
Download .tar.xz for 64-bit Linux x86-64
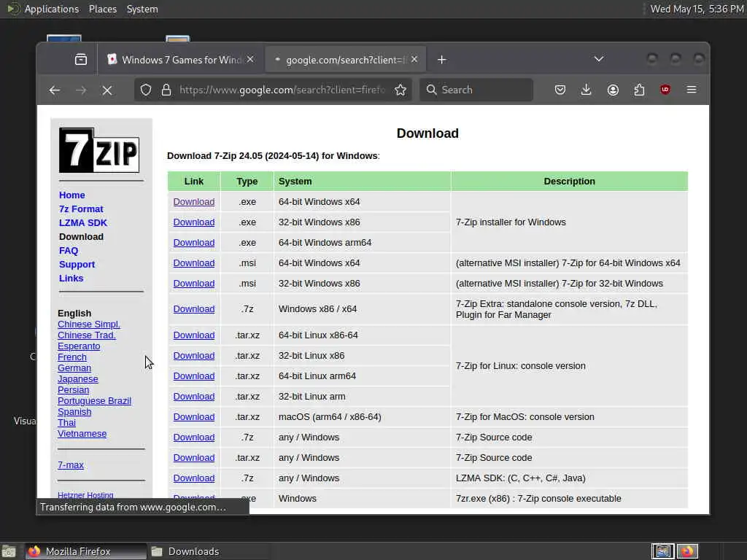194,335
